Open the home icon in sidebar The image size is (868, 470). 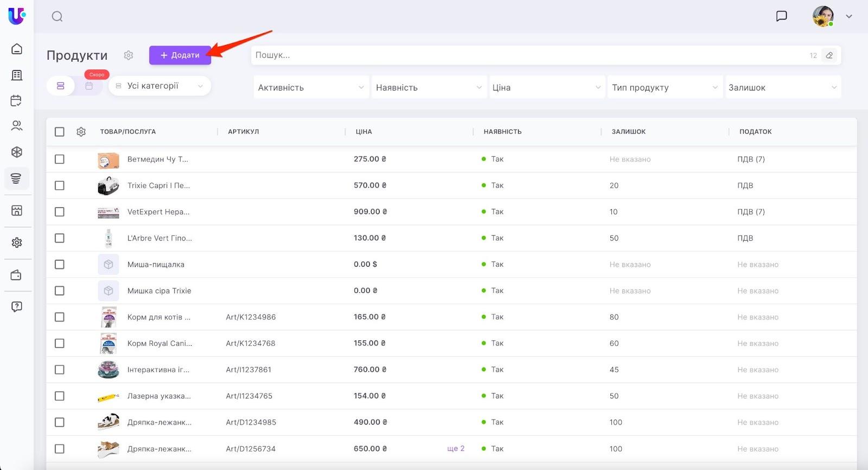click(17, 49)
